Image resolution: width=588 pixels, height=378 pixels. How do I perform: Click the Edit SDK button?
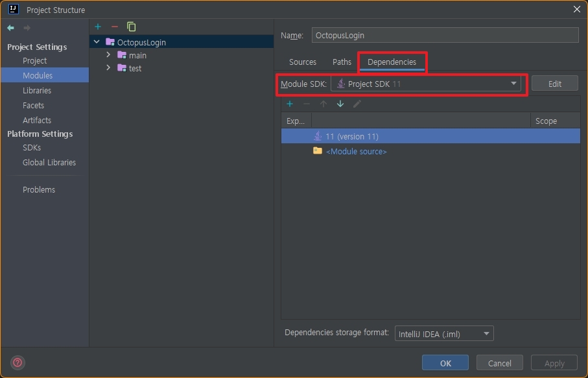pyautogui.click(x=555, y=84)
